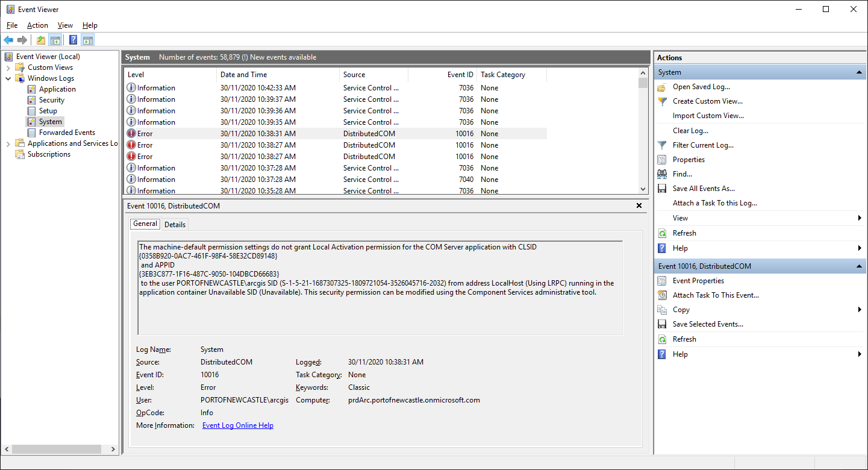Toggle the Show/Hide Console Tree toolbar icon
Screen dimensions: 868x470
click(x=55, y=40)
